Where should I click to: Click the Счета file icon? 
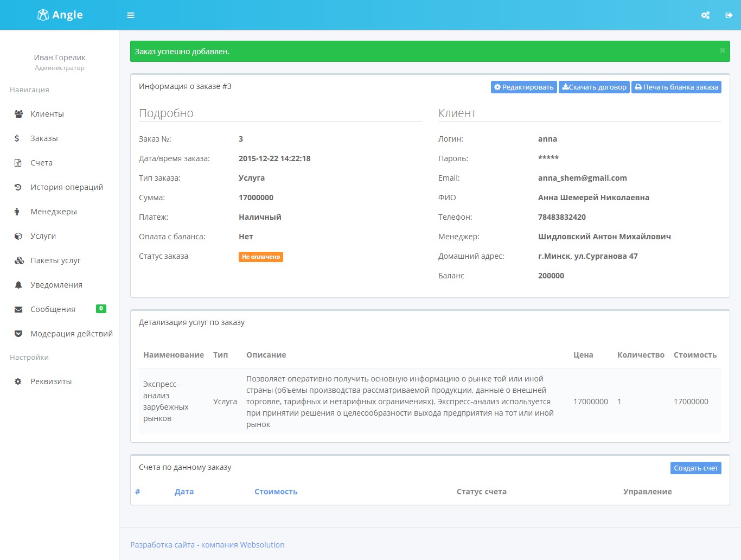click(x=18, y=163)
